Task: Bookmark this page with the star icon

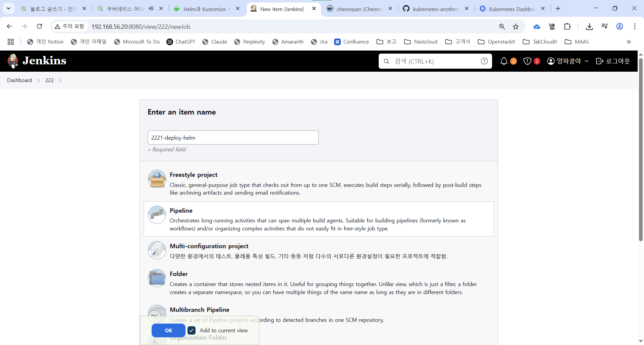Action: pos(516,26)
